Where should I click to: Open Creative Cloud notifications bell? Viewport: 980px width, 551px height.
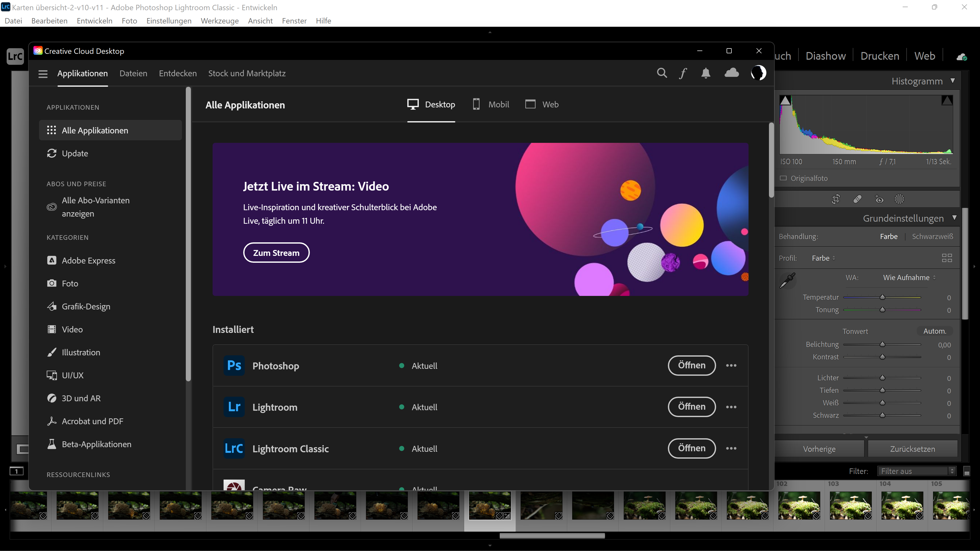coord(706,73)
